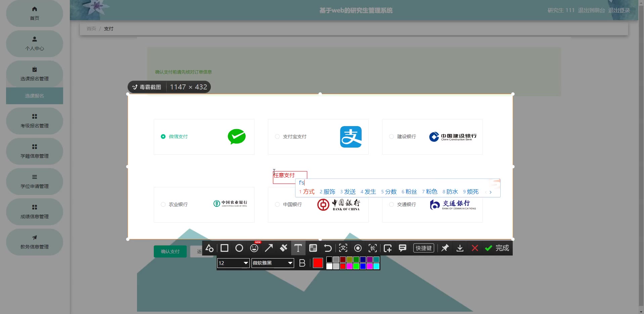The width and height of the screenshot is (644, 314).
Task: Select the 交通银行 radio button
Action: 392,204
